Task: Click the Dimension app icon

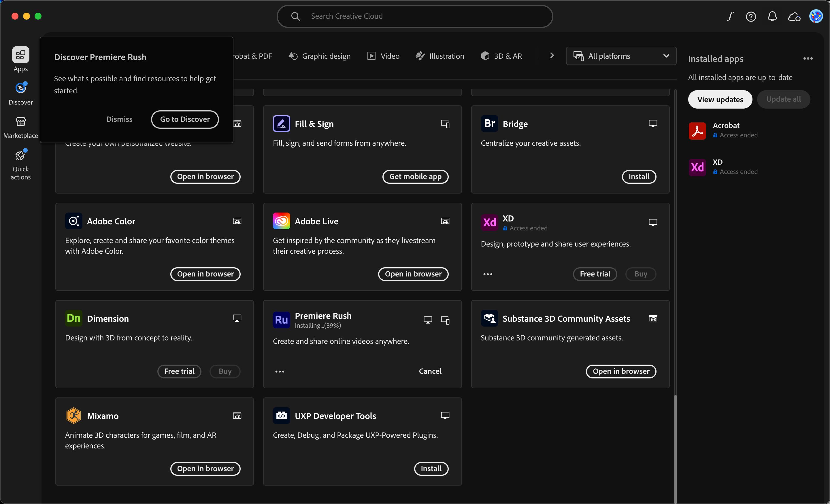Action: 73,318
